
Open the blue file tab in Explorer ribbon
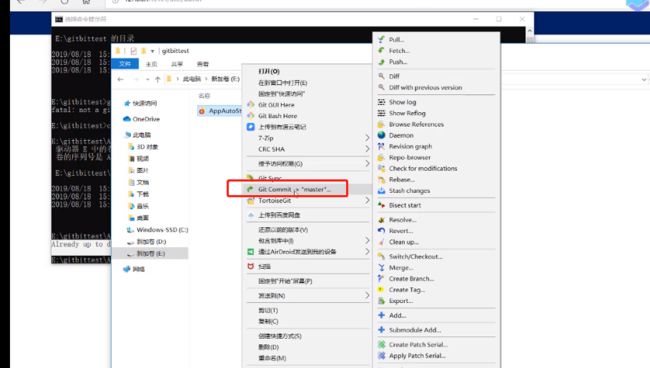pyautogui.click(x=125, y=64)
